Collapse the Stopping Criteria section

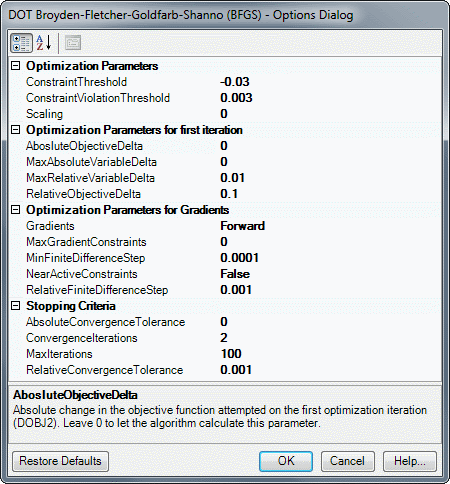click(15, 306)
